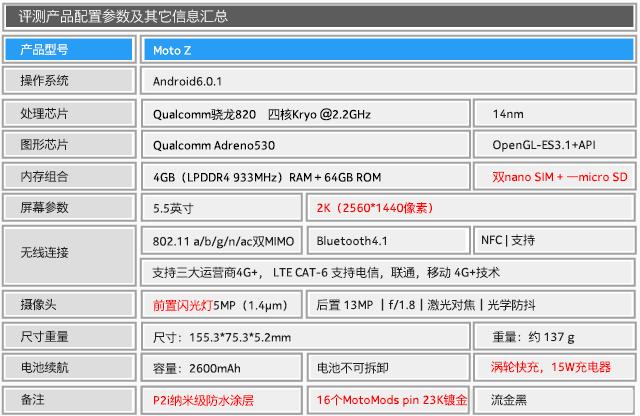The image size is (640, 416).
Task: Click the 16个MotoMods pin 23K镀金 cell
Action: click(388, 400)
